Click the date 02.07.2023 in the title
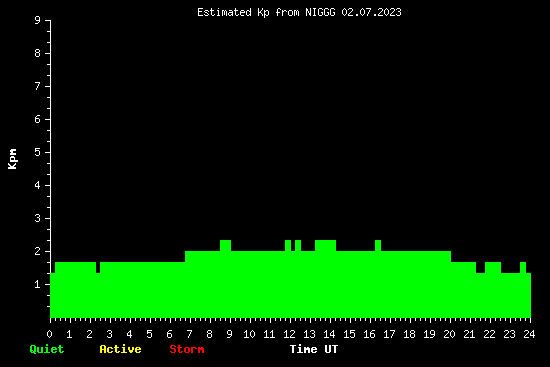Viewport: 550px width, 367px height. point(371,12)
